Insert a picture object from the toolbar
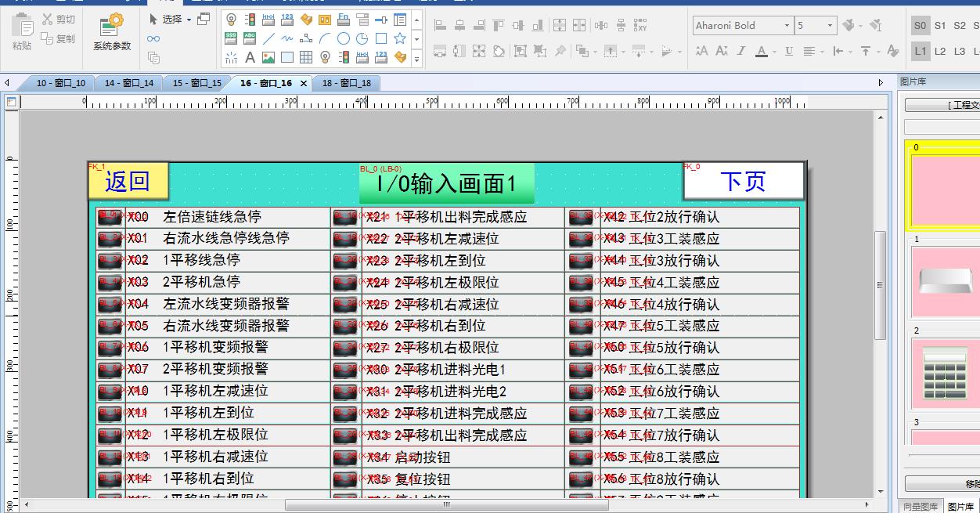This screenshot has height=513, width=980. 268,57
